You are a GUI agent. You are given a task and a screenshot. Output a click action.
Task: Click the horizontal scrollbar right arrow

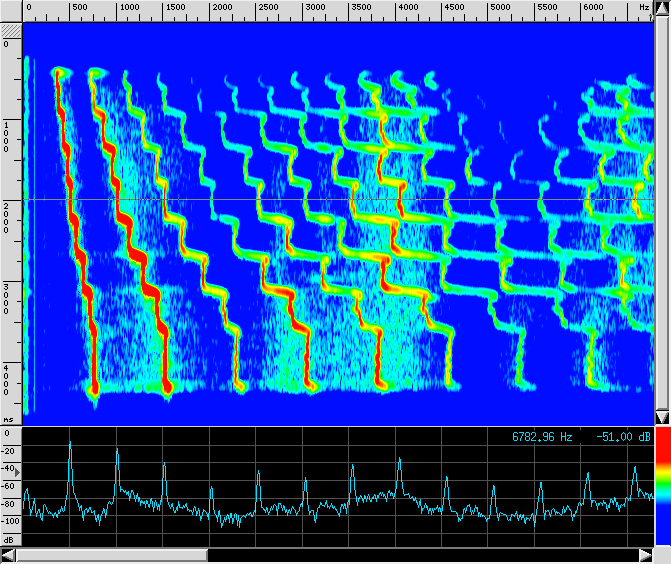tap(645, 555)
